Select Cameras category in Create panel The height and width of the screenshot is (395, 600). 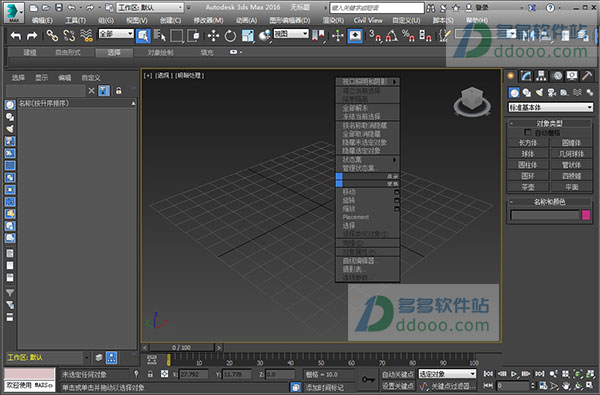pyautogui.click(x=552, y=93)
